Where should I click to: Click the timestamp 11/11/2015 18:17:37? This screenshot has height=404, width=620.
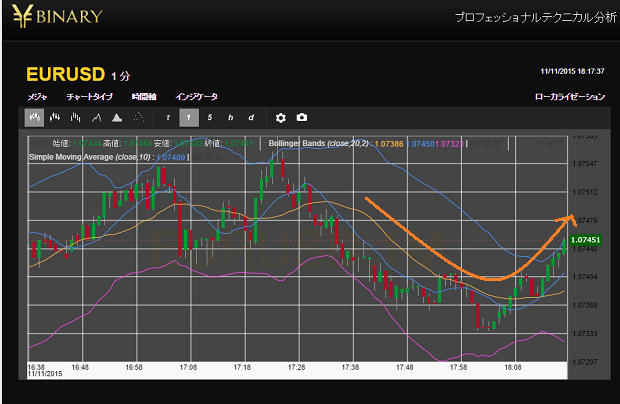pyautogui.click(x=573, y=71)
